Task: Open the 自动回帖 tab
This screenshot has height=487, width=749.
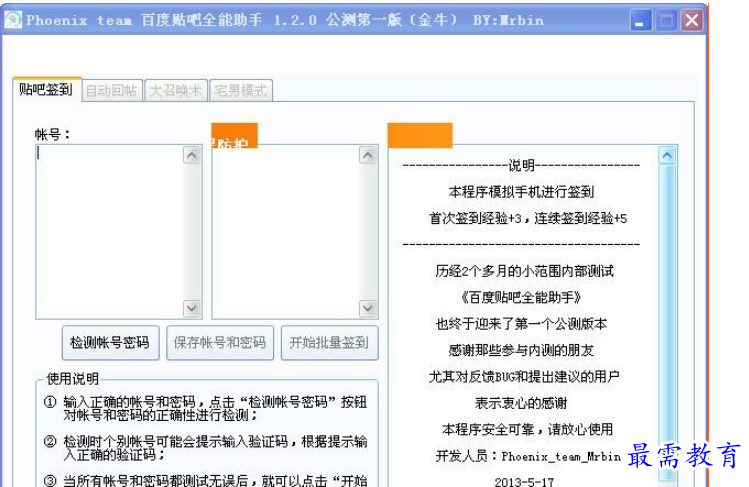Action: [x=112, y=90]
